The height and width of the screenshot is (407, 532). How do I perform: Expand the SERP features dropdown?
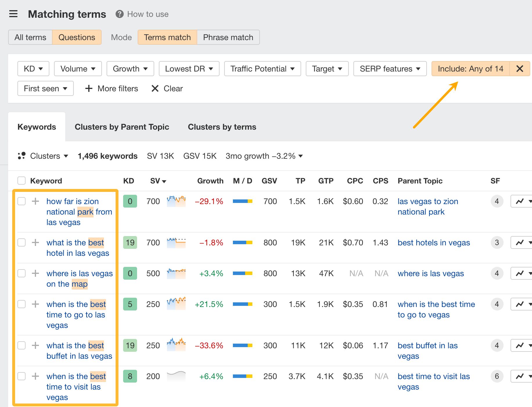click(389, 69)
